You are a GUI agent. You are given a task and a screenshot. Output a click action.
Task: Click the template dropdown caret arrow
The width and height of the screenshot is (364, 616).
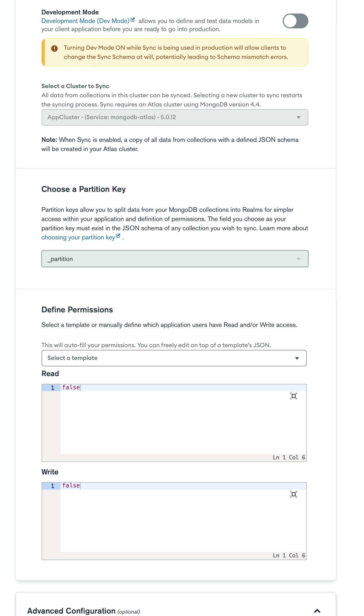pos(297,358)
